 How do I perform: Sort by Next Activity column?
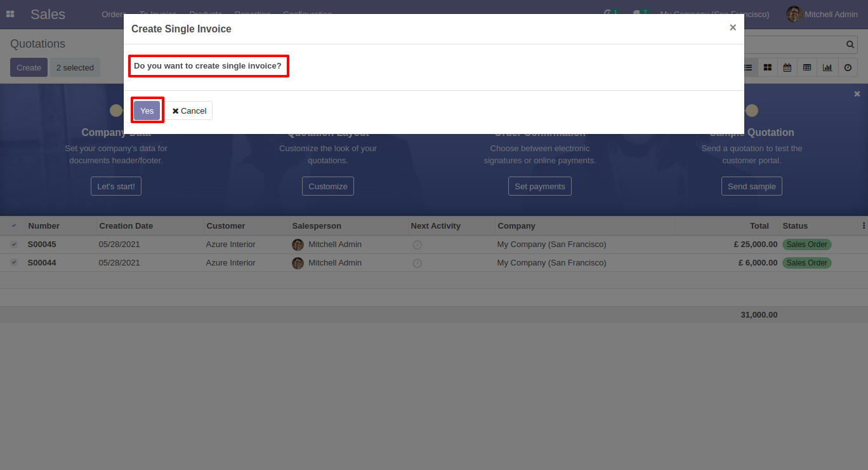(x=435, y=225)
